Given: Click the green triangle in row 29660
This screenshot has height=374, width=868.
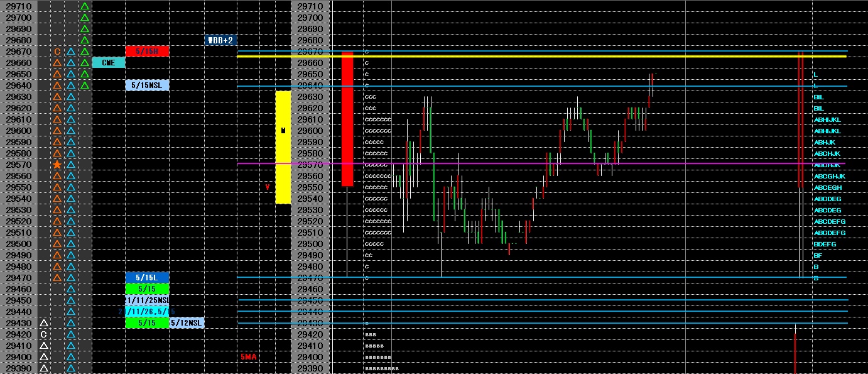Looking at the screenshot, I should click(x=85, y=63).
